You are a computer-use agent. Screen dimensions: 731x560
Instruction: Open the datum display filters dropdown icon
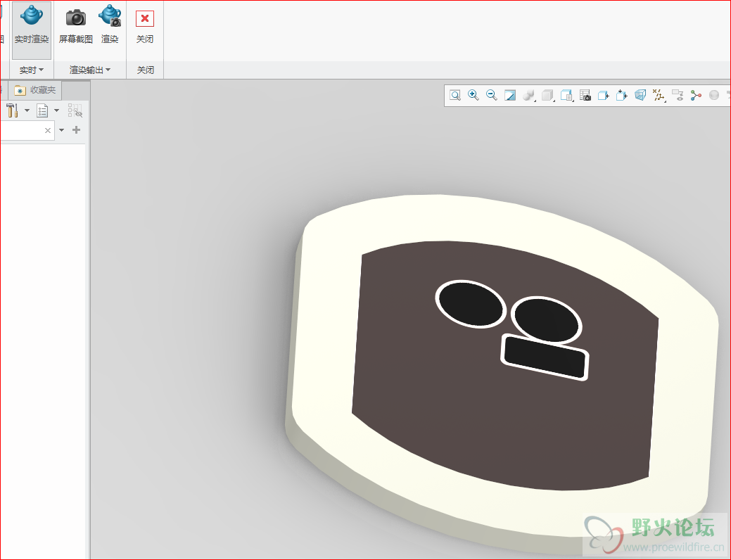click(x=659, y=96)
